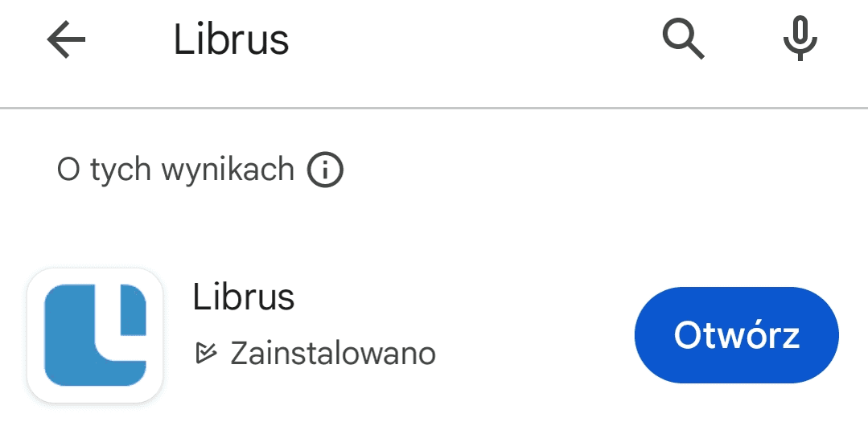Image resolution: width=868 pixels, height=426 pixels.
Task: Start speaking a search with the mic
Action: [800, 39]
